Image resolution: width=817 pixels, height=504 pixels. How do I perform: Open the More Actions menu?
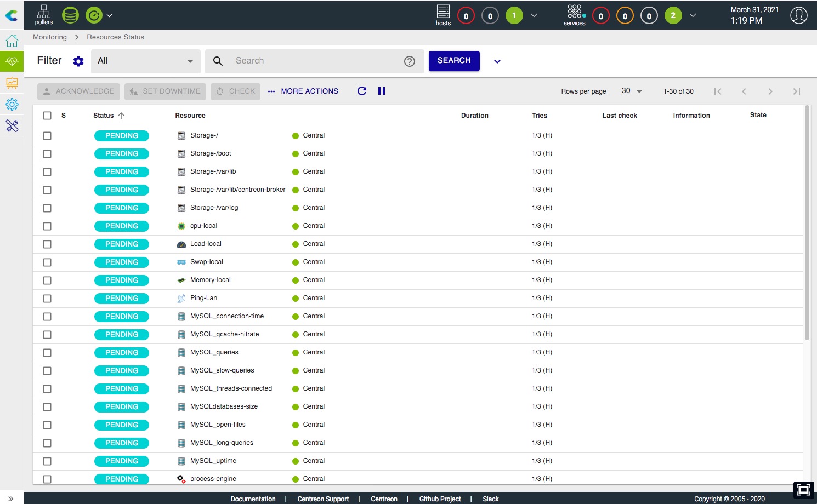[x=303, y=91]
